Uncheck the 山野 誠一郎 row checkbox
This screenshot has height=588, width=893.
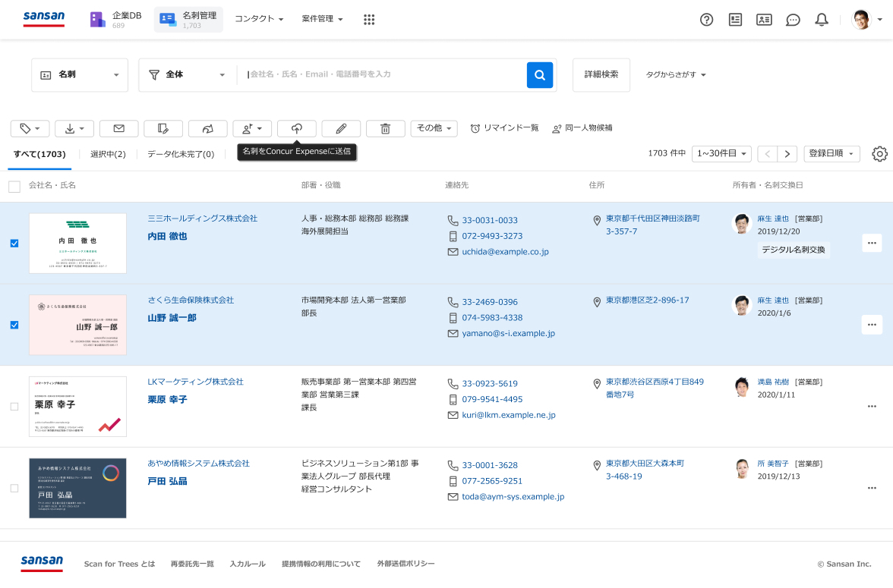(x=14, y=325)
